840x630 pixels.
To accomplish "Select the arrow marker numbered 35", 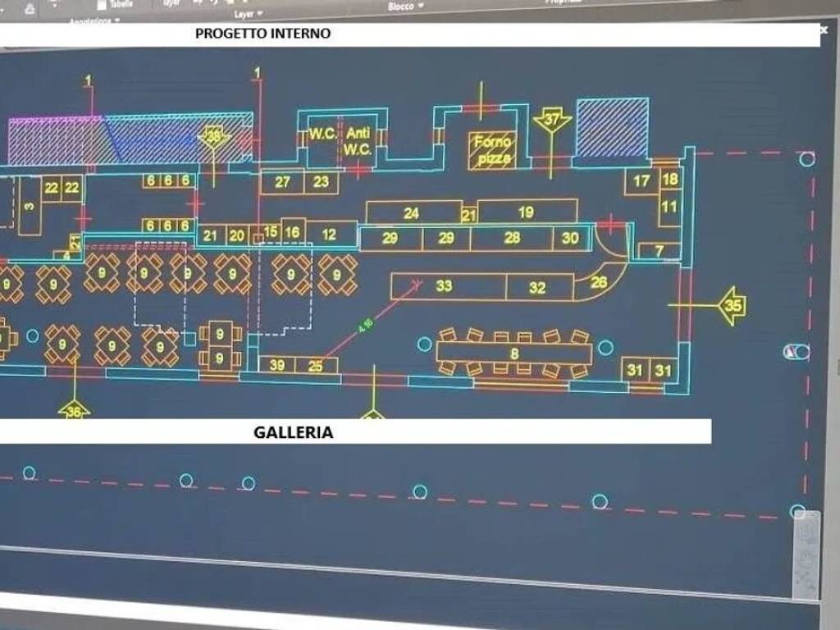I will 732,305.
